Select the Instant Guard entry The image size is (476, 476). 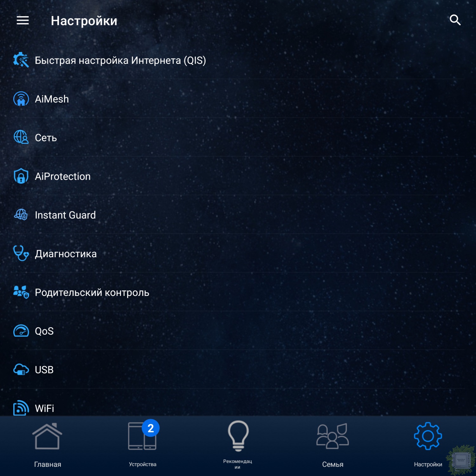point(65,215)
